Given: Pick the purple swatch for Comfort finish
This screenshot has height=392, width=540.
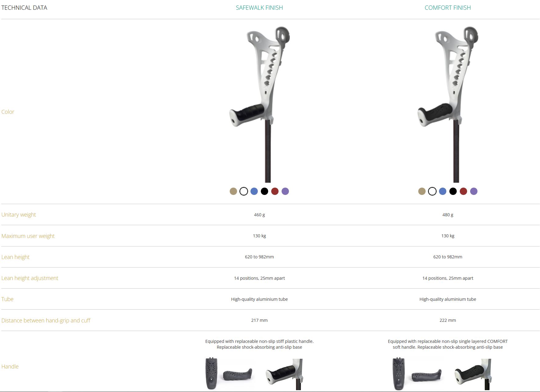Looking at the screenshot, I should point(474,191).
